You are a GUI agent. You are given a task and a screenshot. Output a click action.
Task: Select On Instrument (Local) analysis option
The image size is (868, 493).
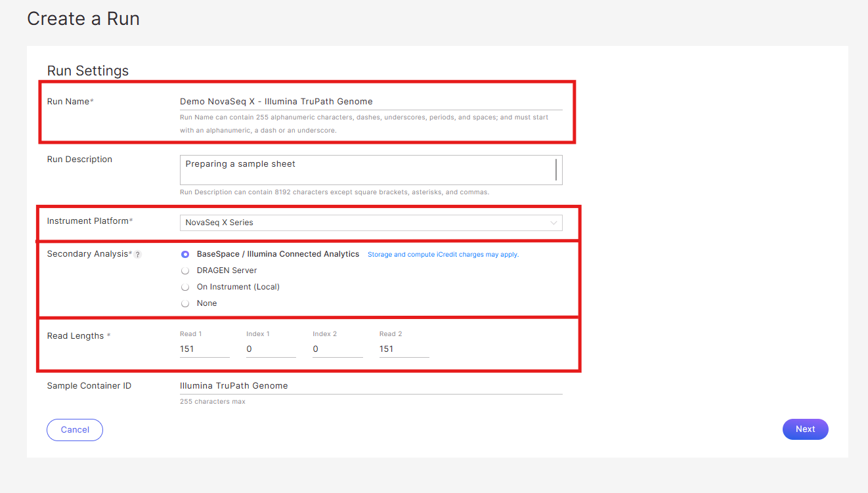click(x=185, y=287)
